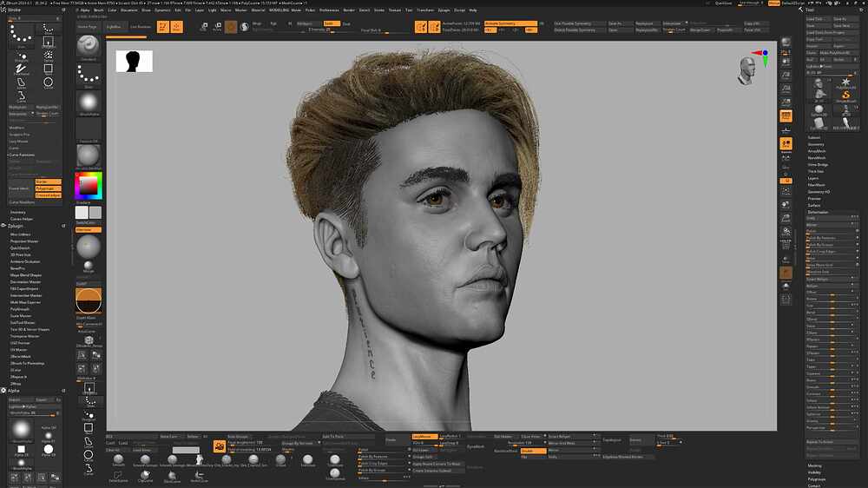868x488 pixels.
Task: Pick the gray secondary color swatch
Action: click(95, 212)
